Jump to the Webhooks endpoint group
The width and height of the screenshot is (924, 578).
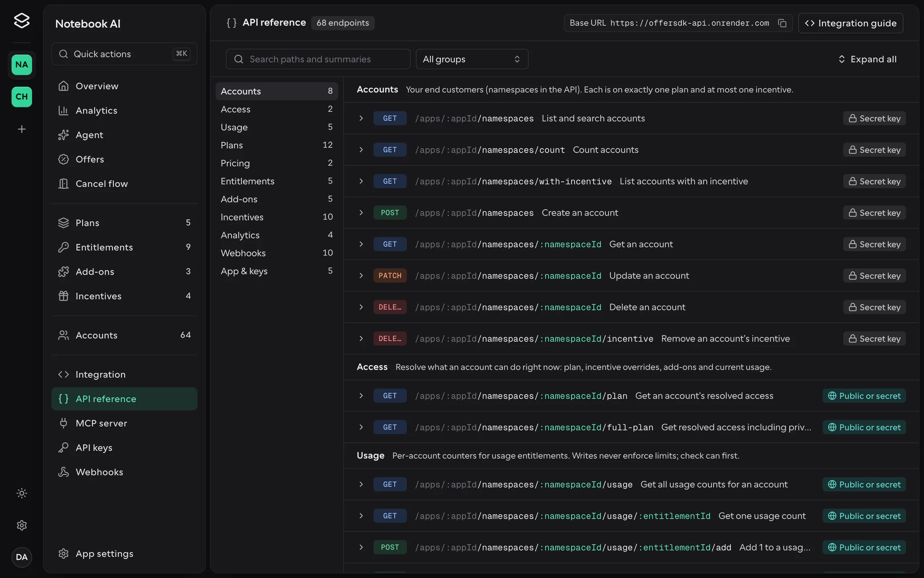(x=277, y=253)
